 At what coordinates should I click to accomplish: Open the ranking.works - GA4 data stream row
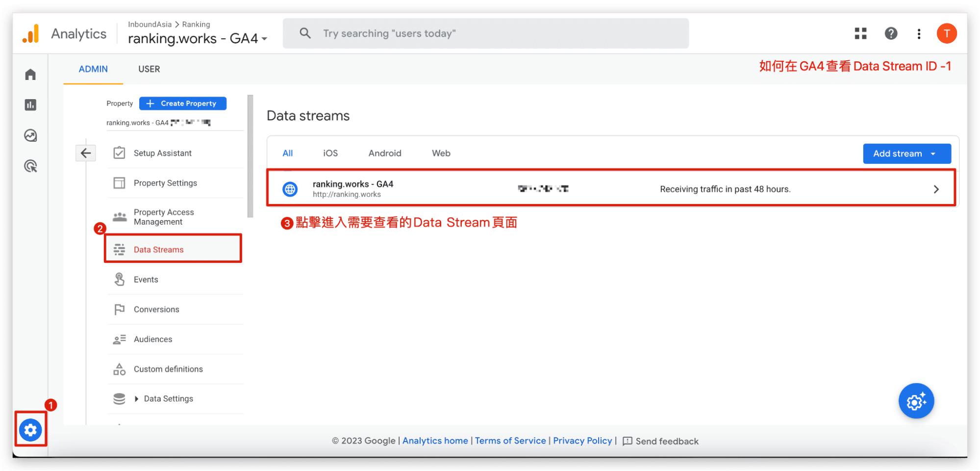tap(610, 189)
